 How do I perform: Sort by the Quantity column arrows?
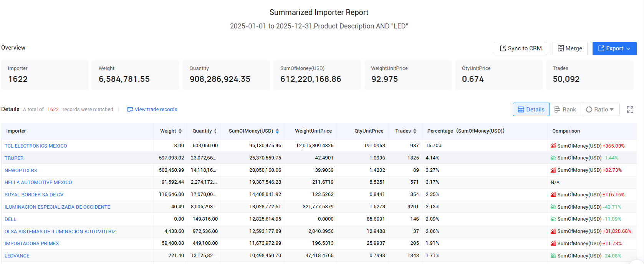coord(215,131)
